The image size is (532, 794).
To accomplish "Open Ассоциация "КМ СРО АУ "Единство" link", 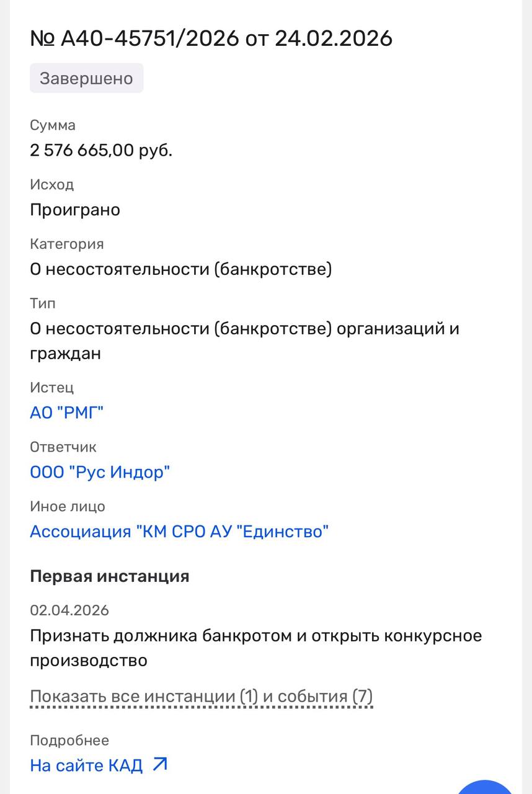I will tap(179, 532).
